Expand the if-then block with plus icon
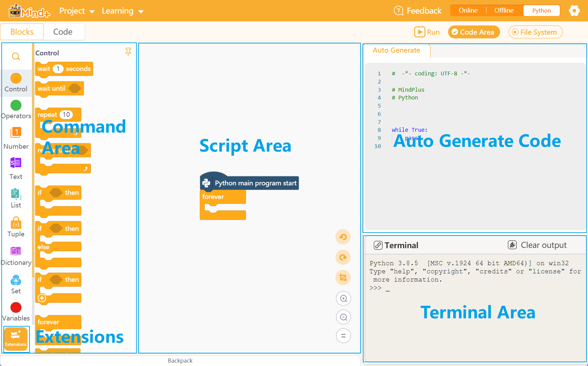Screen dimensions: 588x366 pos(41,298)
